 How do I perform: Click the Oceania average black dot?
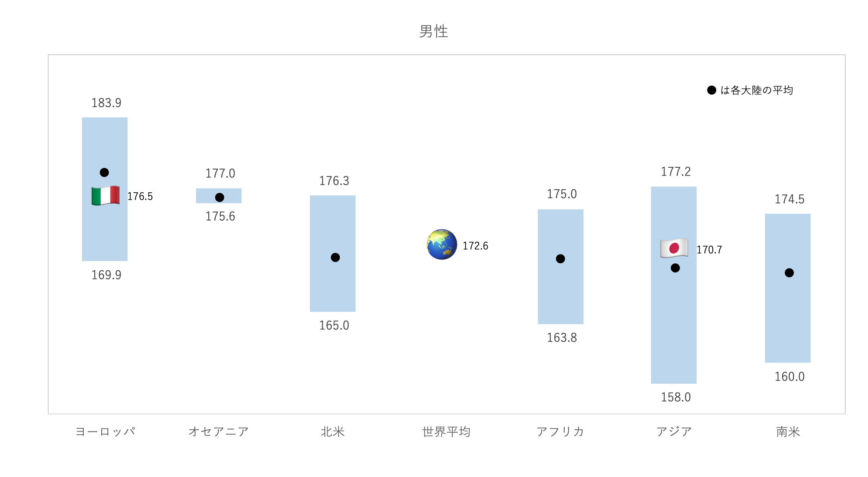pos(220,198)
